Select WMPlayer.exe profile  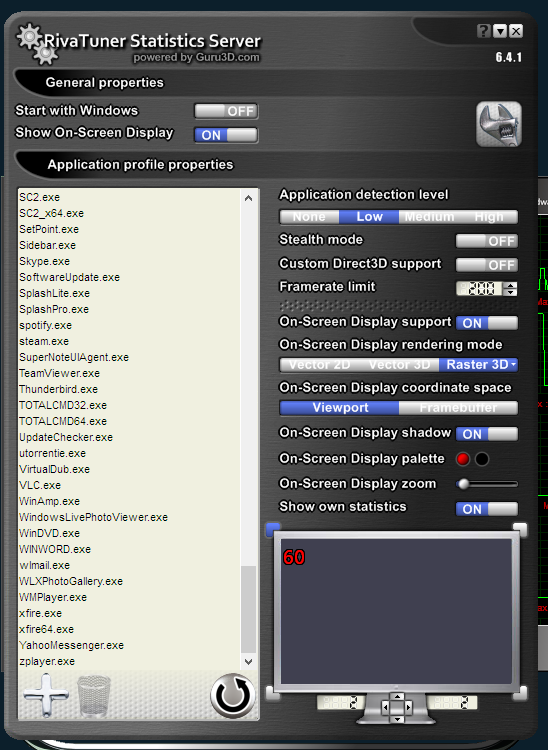(53, 597)
